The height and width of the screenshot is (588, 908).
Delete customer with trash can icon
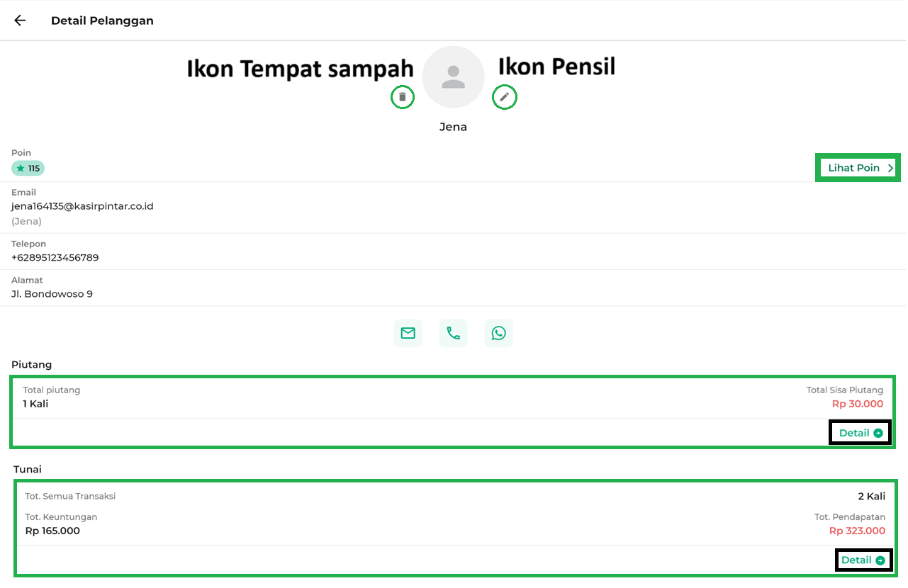coord(403,97)
